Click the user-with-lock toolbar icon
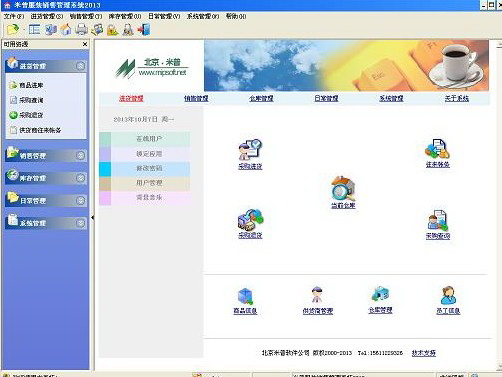This screenshot has width=502, height=377. [x=128, y=30]
